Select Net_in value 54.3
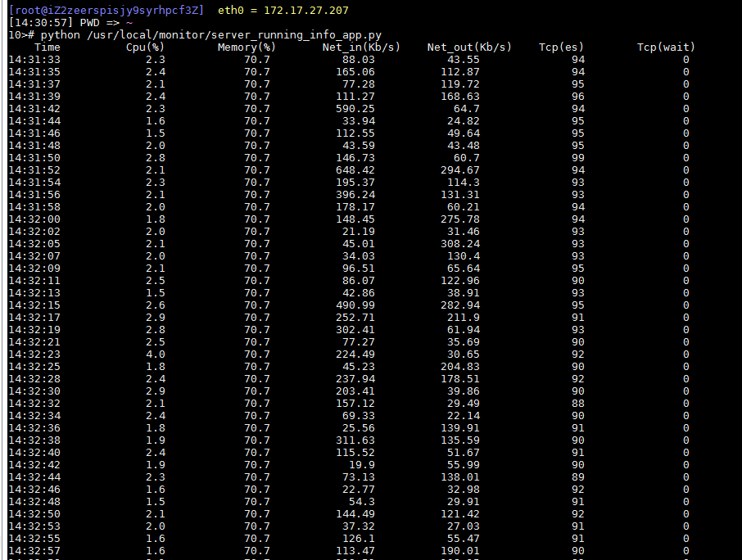The width and height of the screenshot is (742, 560). pyautogui.click(x=361, y=503)
